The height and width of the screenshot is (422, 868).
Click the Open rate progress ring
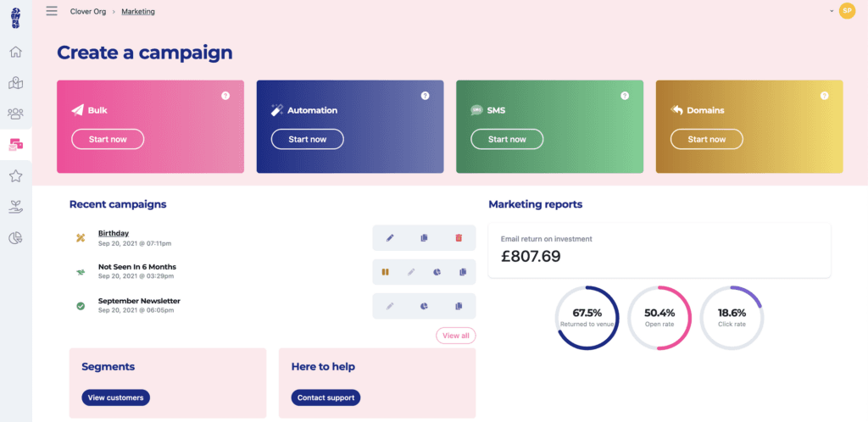pos(659,318)
